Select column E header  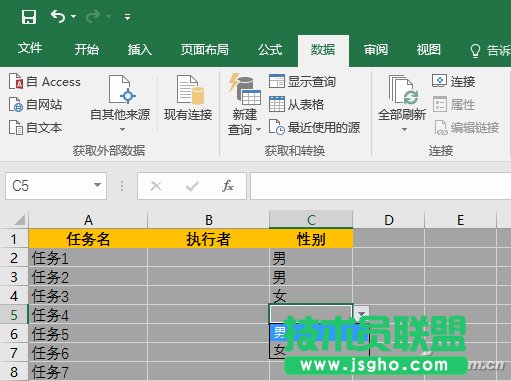click(x=460, y=220)
